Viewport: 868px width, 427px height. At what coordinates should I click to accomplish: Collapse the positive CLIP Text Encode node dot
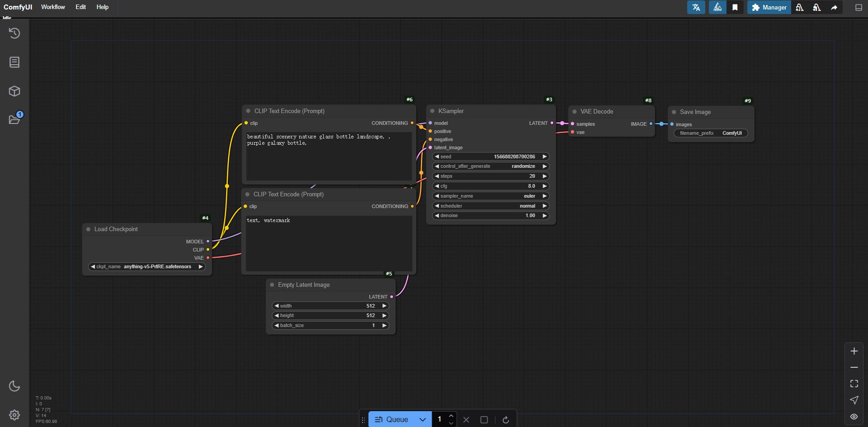pyautogui.click(x=248, y=111)
